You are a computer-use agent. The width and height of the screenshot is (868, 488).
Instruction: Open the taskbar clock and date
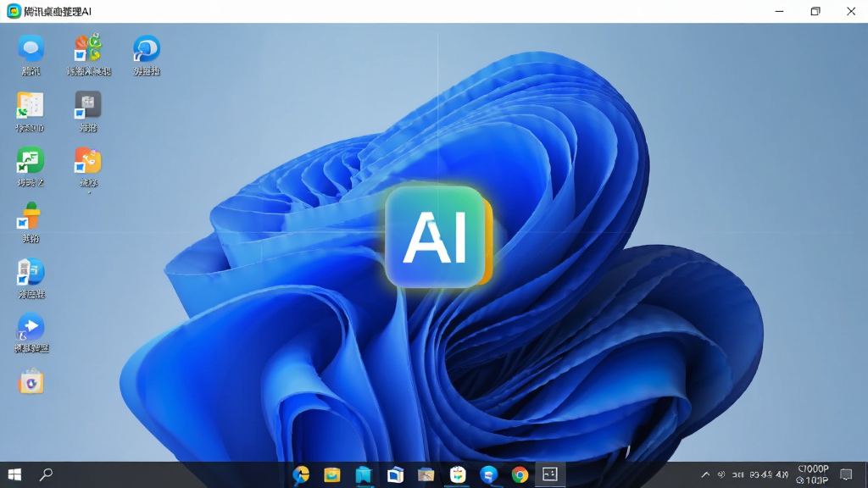click(813, 474)
